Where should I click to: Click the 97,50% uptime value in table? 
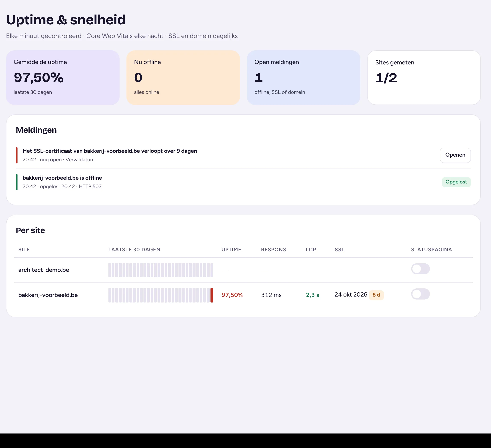[x=232, y=295]
